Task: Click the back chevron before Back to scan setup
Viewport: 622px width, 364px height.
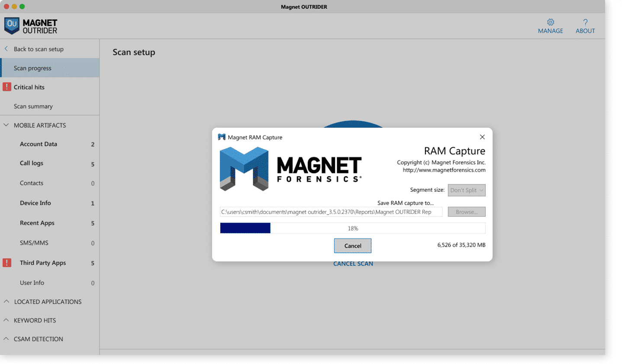Action: point(5,48)
